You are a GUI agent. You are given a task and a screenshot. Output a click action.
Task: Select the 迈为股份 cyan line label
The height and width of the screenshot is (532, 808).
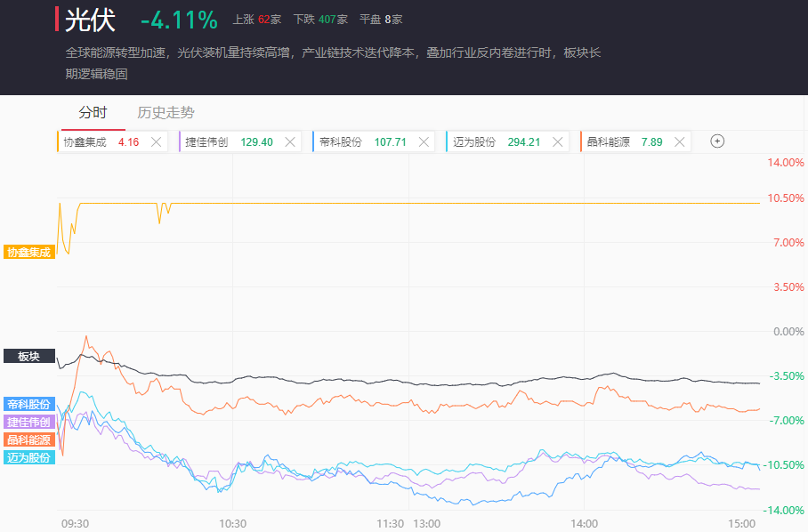click(x=28, y=457)
